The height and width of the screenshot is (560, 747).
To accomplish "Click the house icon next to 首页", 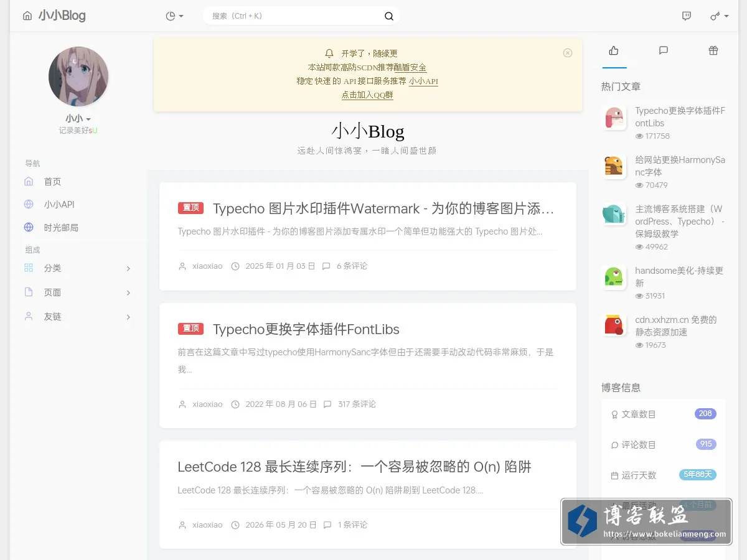I will 29,182.
